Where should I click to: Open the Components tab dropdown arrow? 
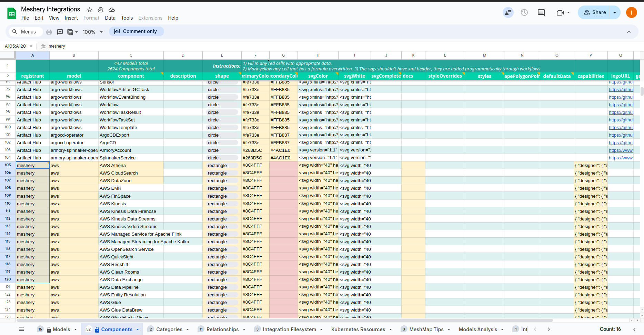[138, 329]
